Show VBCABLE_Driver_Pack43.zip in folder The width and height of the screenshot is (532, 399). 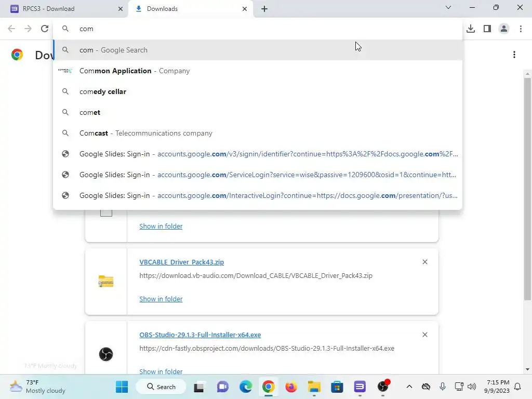click(161, 299)
